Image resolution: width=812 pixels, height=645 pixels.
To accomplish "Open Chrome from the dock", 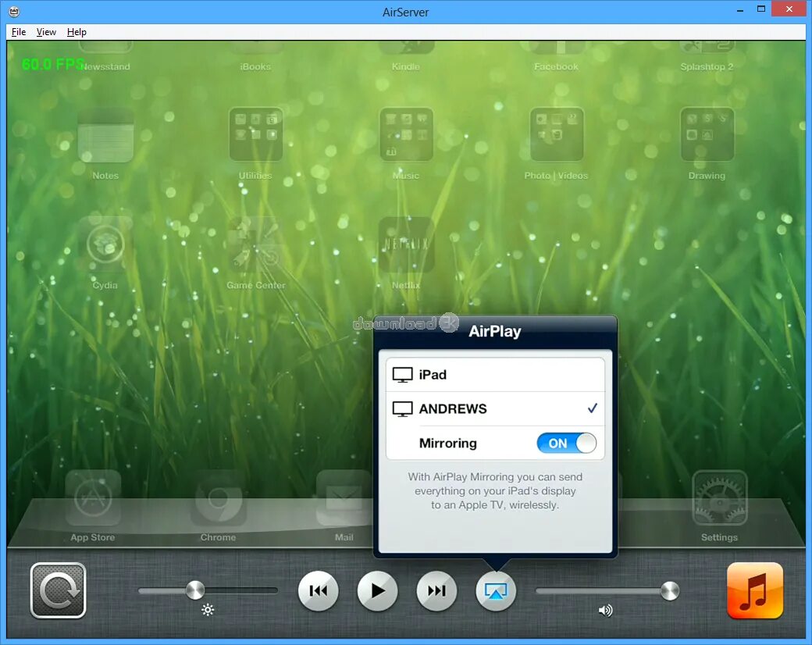I will click(x=219, y=498).
